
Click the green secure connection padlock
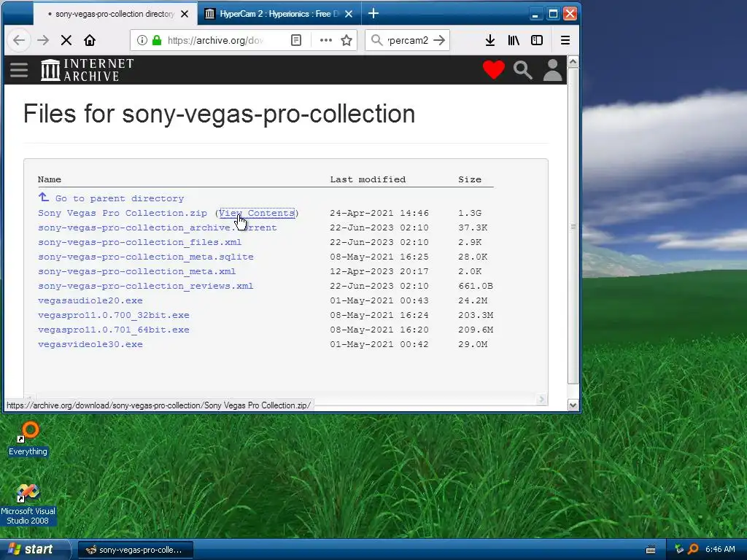click(157, 41)
